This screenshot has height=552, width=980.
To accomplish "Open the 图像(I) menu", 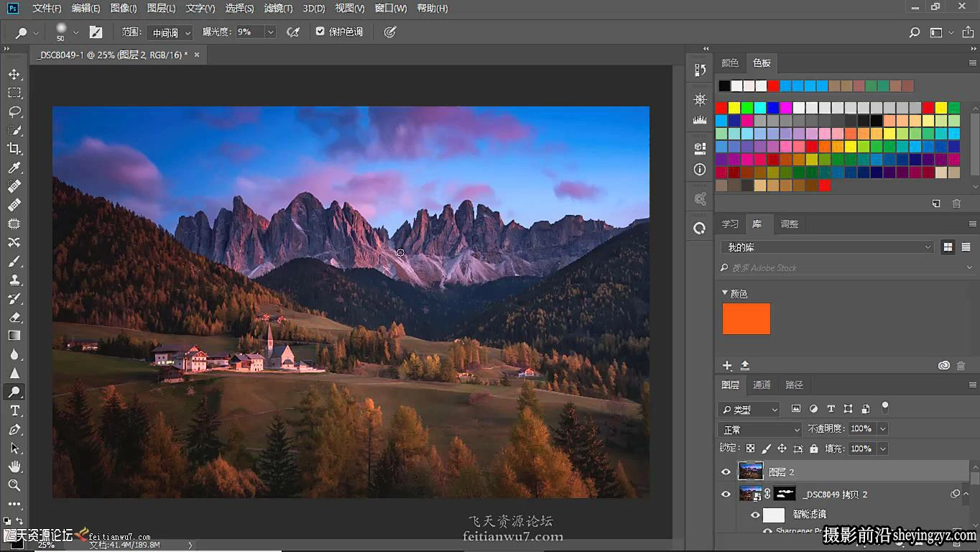I will (124, 9).
